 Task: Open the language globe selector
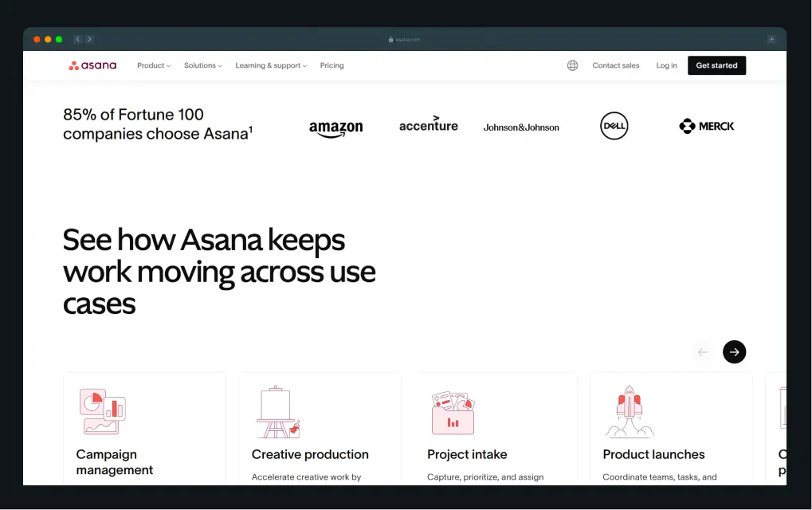pyautogui.click(x=572, y=65)
